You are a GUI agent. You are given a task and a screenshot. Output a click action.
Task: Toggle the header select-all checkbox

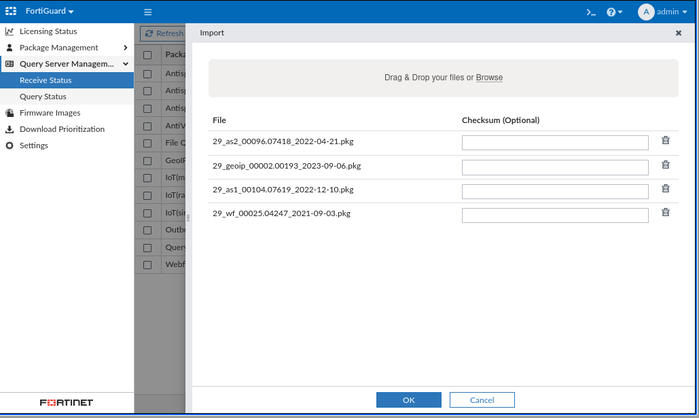click(x=147, y=55)
